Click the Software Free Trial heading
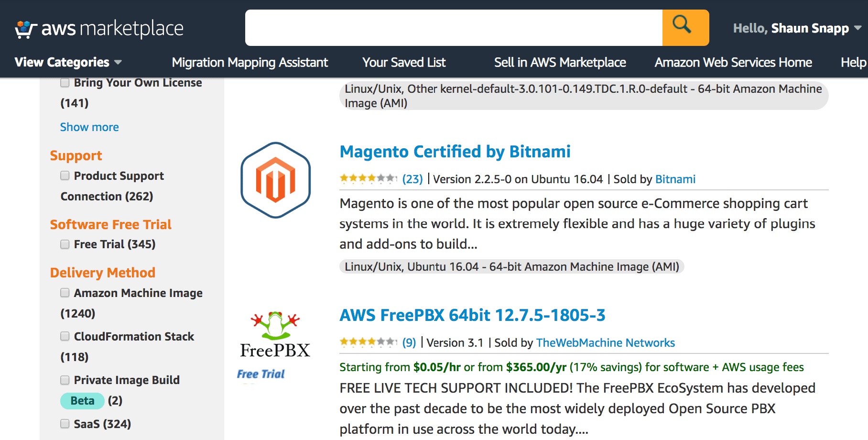The height and width of the screenshot is (440, 868). pyautogui.click(x=110, y=224)
